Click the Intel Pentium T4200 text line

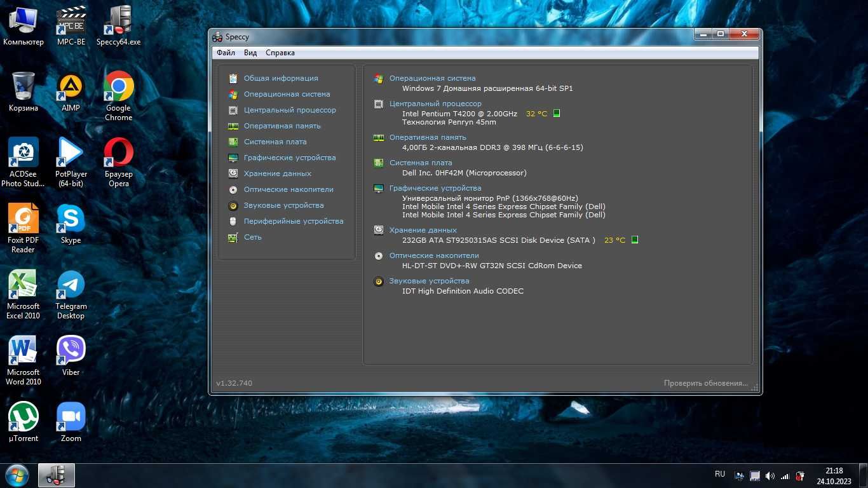point(459,114)
